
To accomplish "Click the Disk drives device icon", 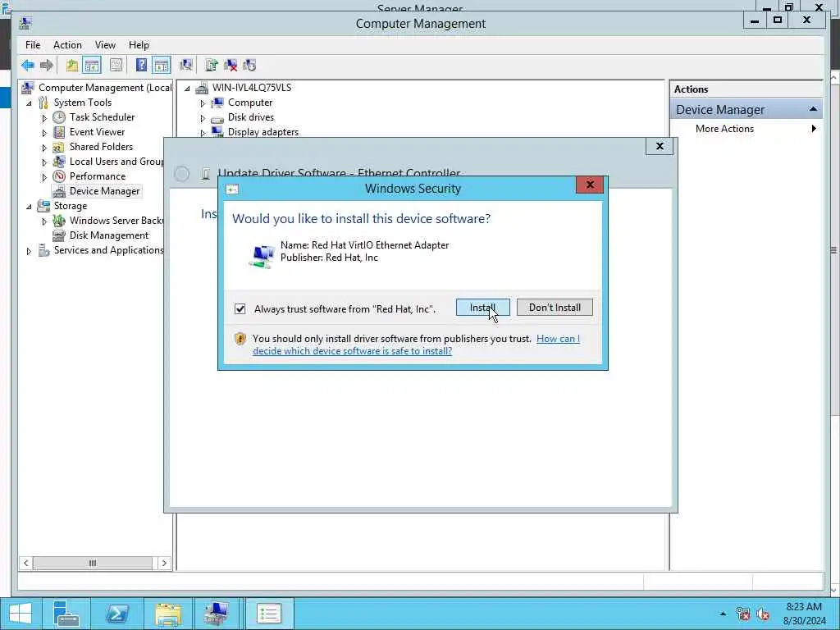I will [x=217, y=117].
